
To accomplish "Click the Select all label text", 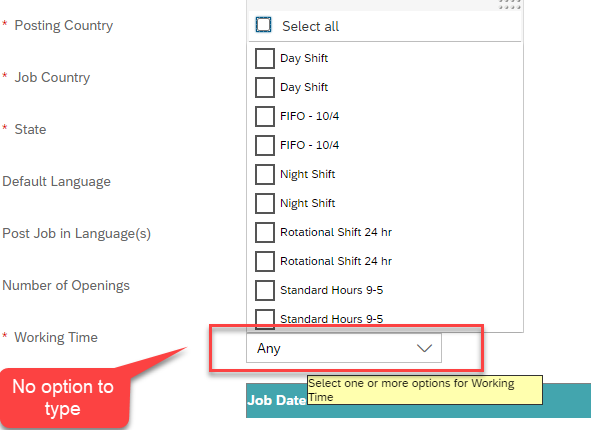I will click(311, 26).
